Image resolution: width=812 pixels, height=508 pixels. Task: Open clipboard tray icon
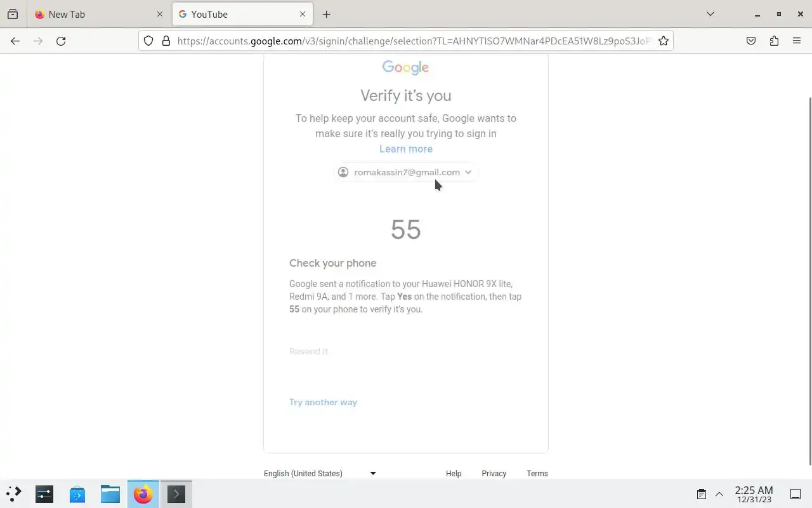702,494
